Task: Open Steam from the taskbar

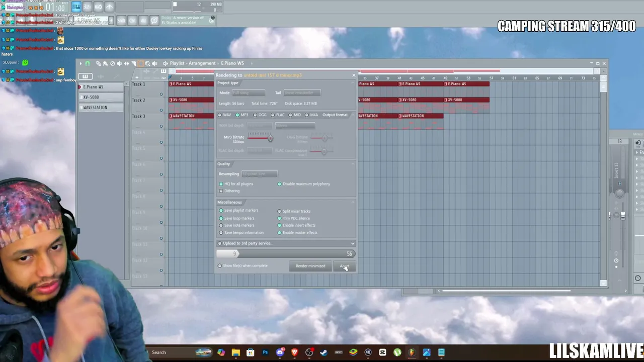Action: click(324, 352)
